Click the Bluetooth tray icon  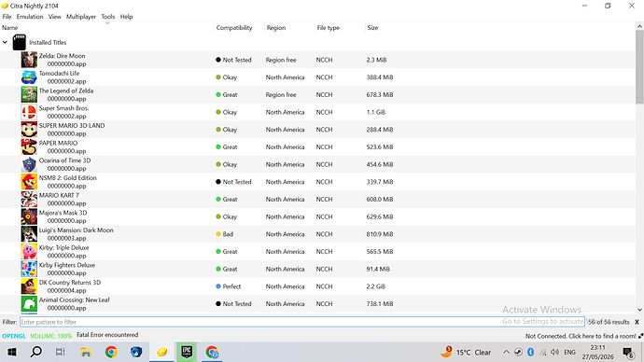coord(530,352)
